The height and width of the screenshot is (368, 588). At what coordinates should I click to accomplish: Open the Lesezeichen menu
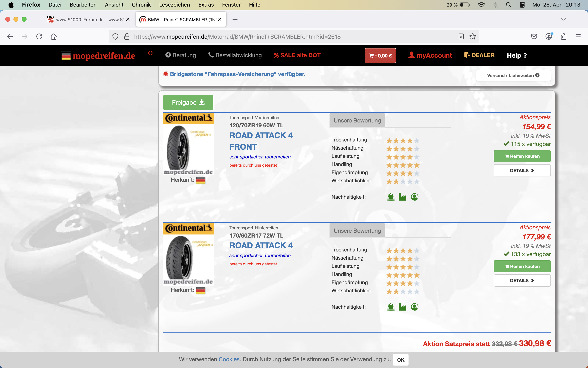pos(174,5)
